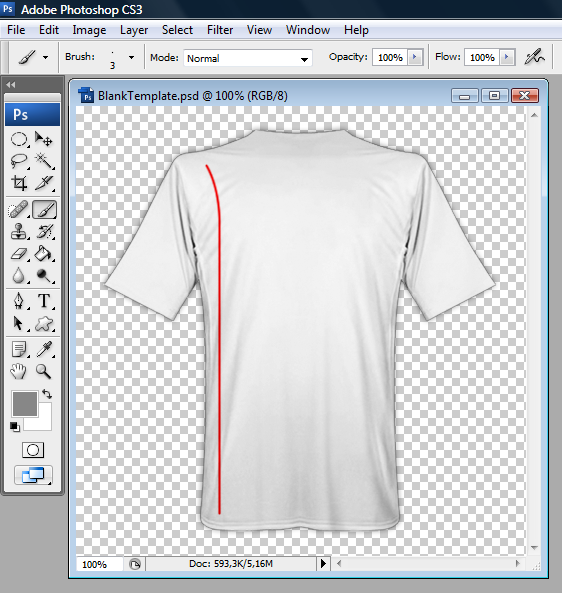Image resolution: width=562 pixels, height=593 pixels.
Task: Click the document zoom percentage field
Action: 99,564
